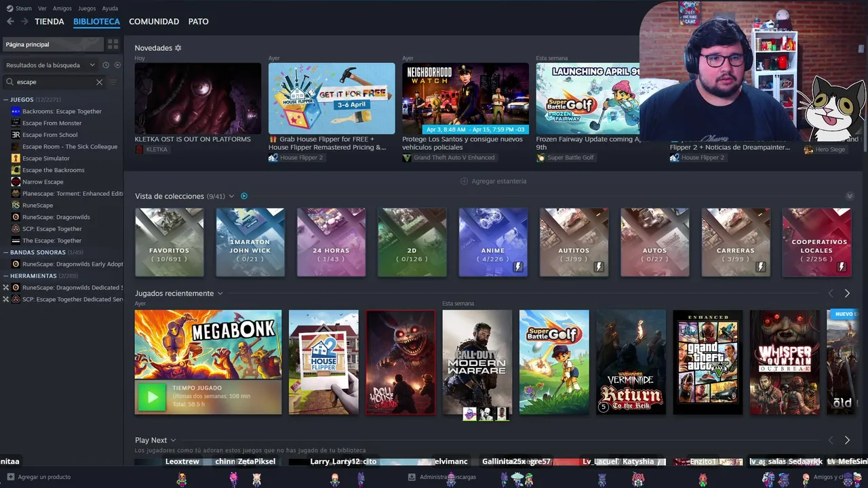Select Planescape: Torment: Enhanced Edition
Screen dimensions: 868x488
tap(73, 193)
